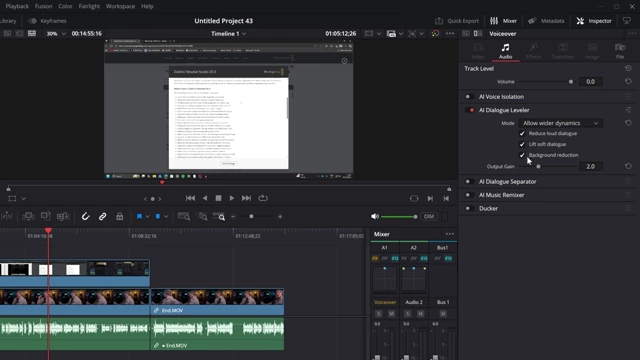Screen dimensions: 640x360
Task: Open the Fairlight menu
Action: 89,6
